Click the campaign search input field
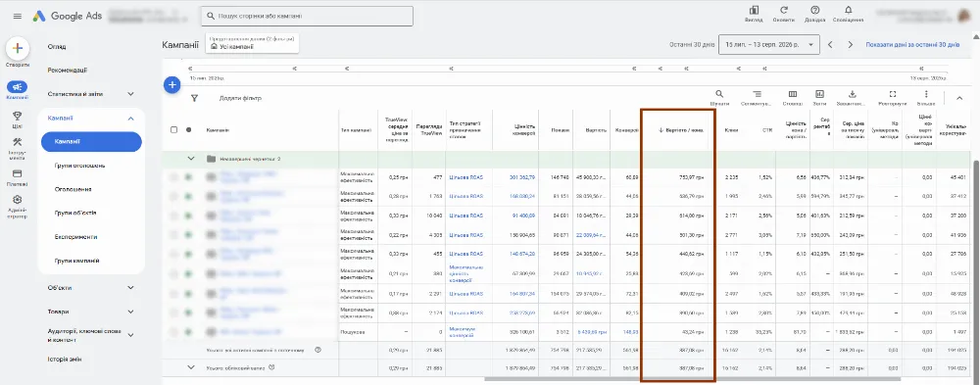This screenshot has height=385, width=980. 307,17
